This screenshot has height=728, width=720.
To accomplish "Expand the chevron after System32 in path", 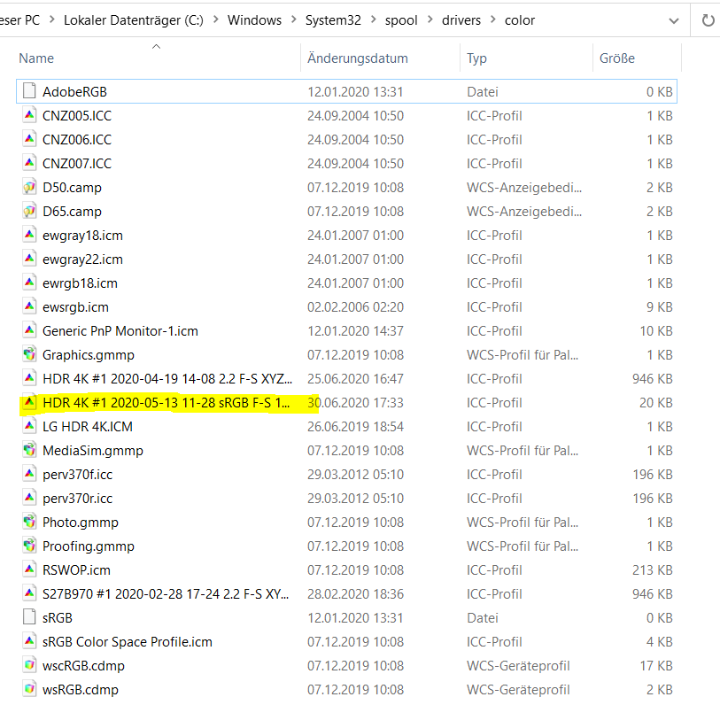I will point(372,19).
